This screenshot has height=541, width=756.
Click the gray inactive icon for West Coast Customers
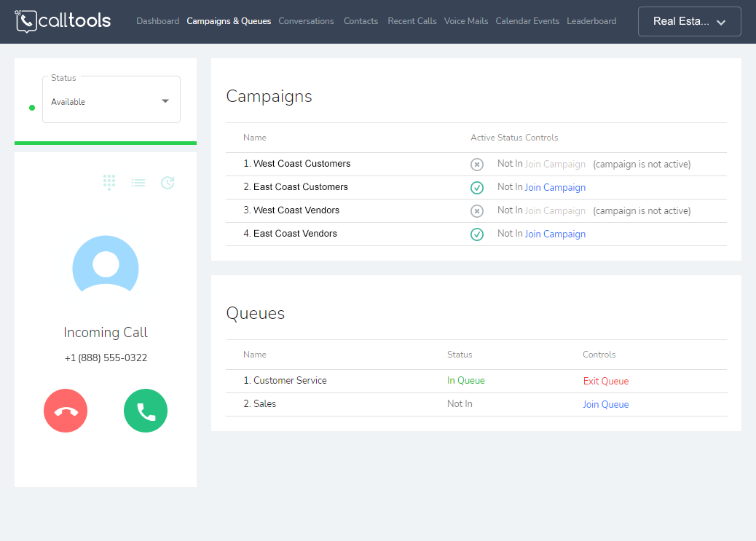click(x=477, y=164)
